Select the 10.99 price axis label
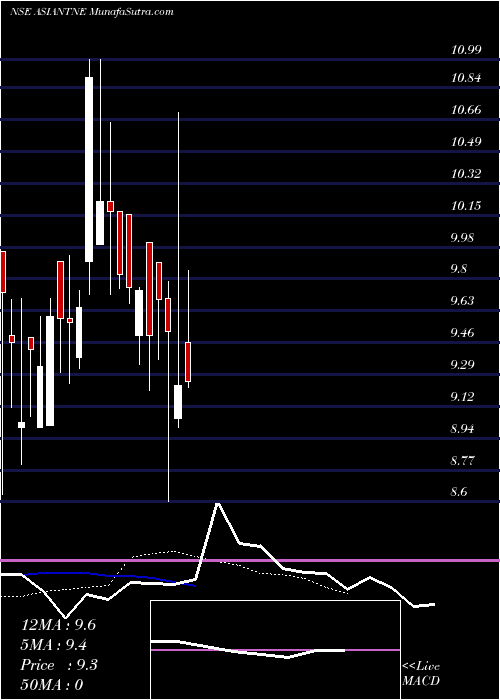Viewport: 500px width, 700px height. (466, 50)
